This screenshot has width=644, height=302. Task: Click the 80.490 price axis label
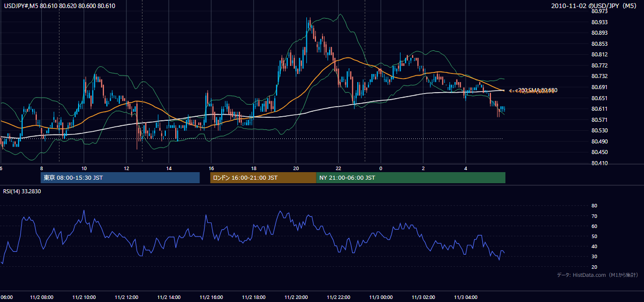600,141
